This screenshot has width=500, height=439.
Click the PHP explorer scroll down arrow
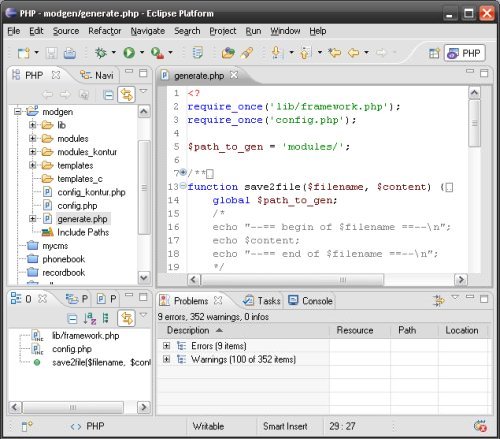pos(144,278)
